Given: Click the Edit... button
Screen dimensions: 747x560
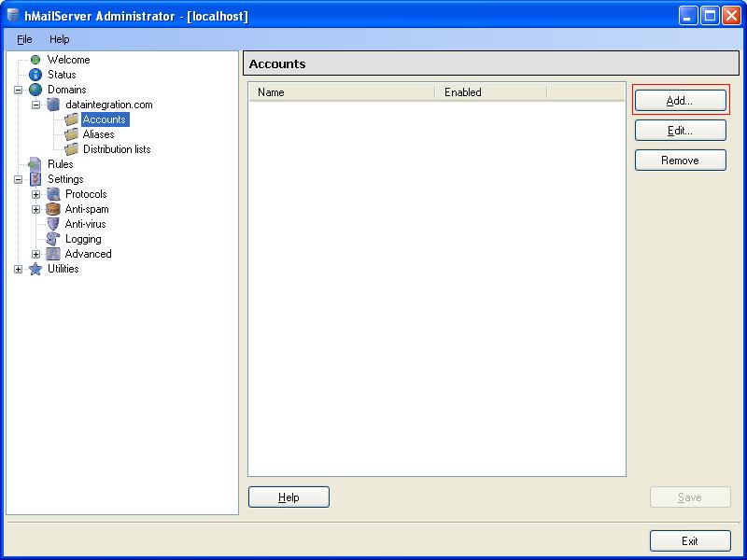Looking at the screenshot, I should click(681, 131).
